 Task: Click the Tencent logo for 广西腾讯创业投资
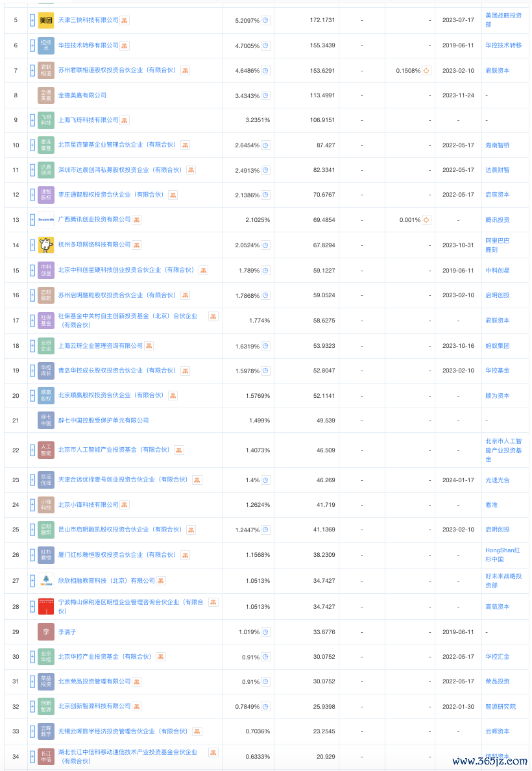click(45, 220)
